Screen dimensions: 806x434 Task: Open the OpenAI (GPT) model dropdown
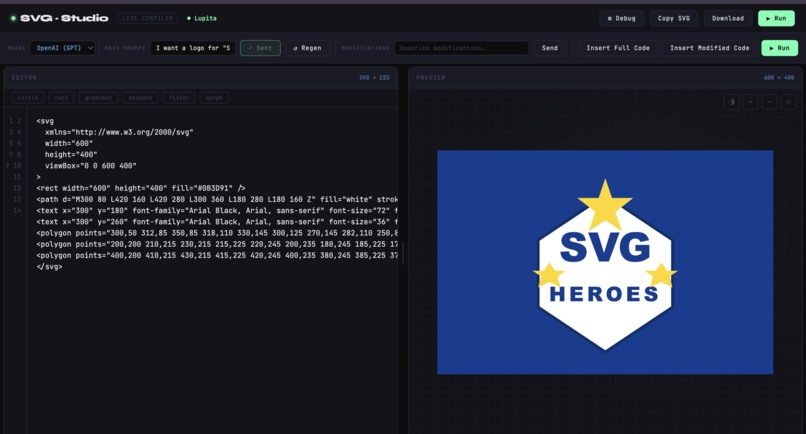(x=63, y=48)
